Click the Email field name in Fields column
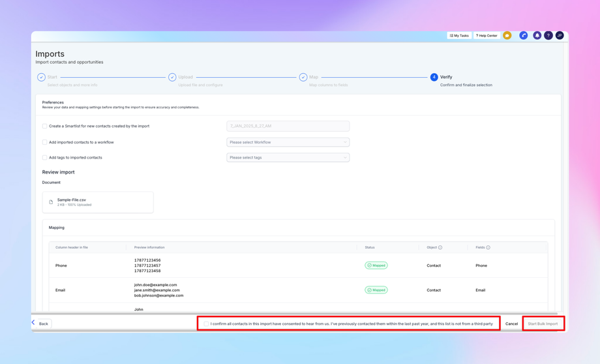This screenshot has width=600, height=364. [x=481, y=290]
